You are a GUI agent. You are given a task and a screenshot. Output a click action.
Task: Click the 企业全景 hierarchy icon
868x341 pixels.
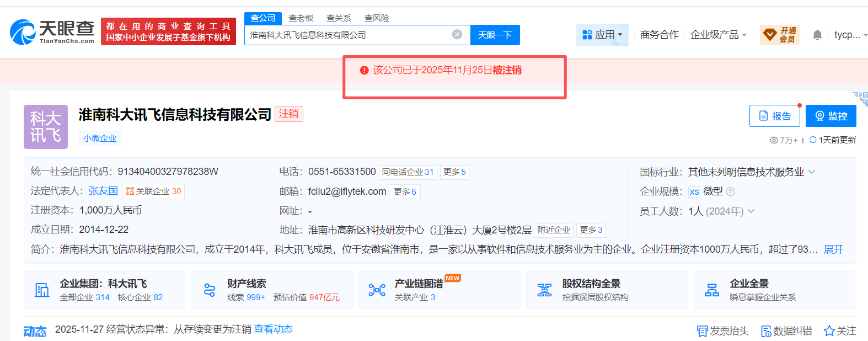click(712, 290)
